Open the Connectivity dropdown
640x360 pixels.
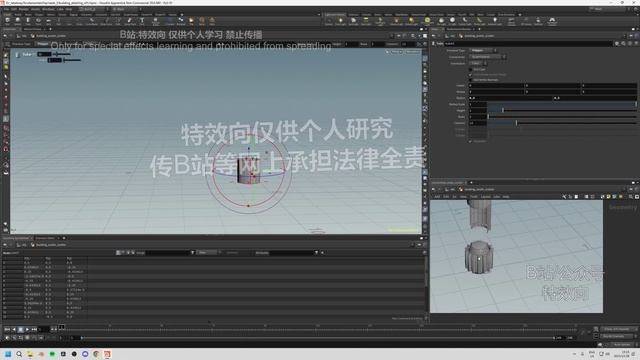pos(488,57)
